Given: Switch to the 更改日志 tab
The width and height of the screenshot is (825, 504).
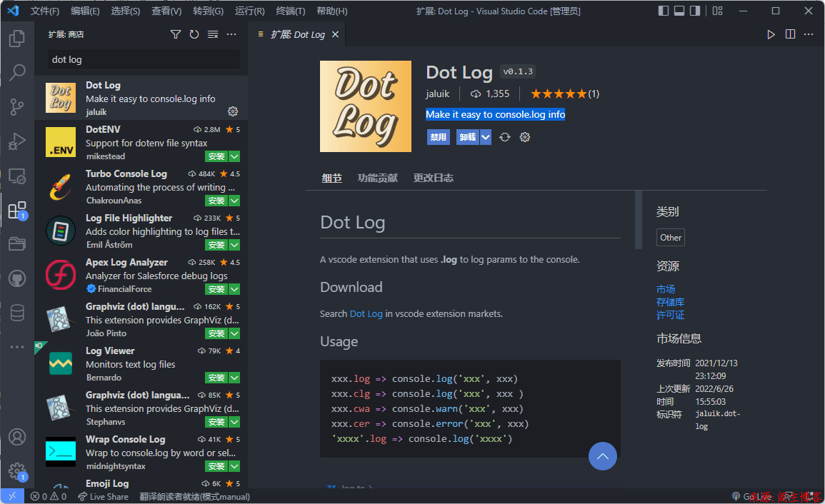Looking at the screenshot, I should (433, 178).
